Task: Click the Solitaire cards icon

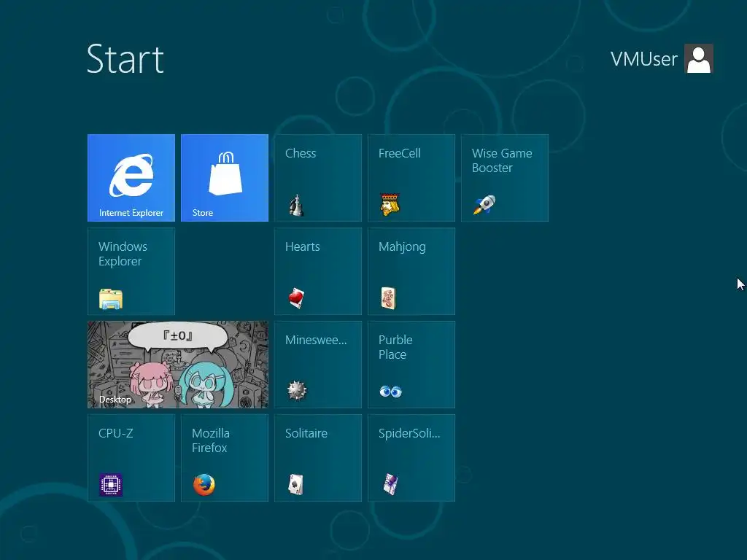Action: tap(296, 485)
